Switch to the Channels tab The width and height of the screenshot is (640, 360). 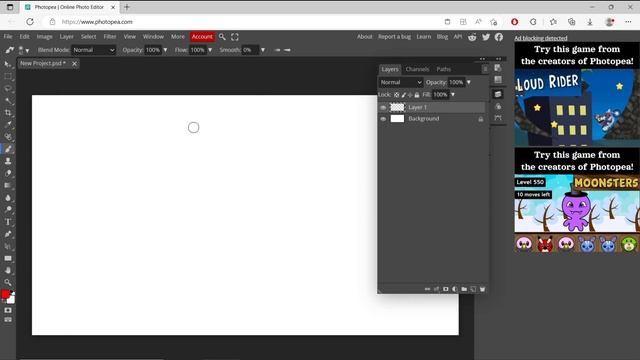tap(417, 69)
